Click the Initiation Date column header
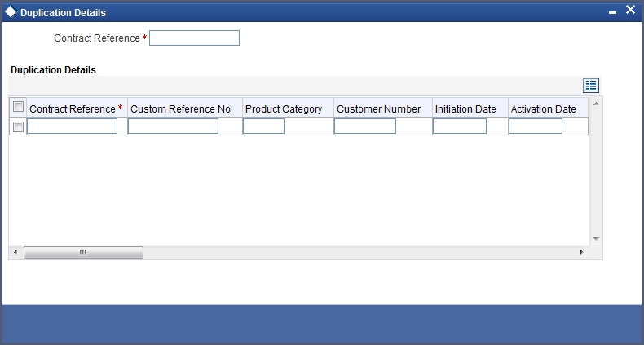The height and width of the screenshot is (345, 644). pyautogui.click(x=470, y=108)
